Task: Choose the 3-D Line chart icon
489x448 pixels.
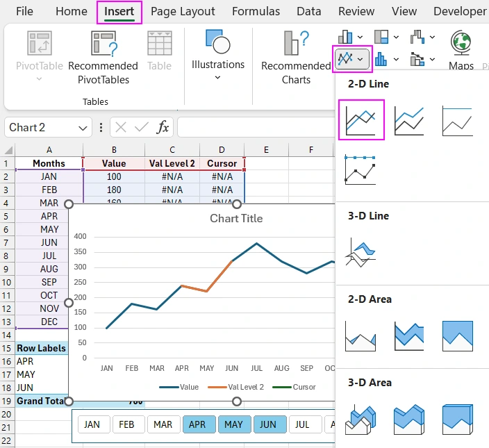Action: coord(360,253)
